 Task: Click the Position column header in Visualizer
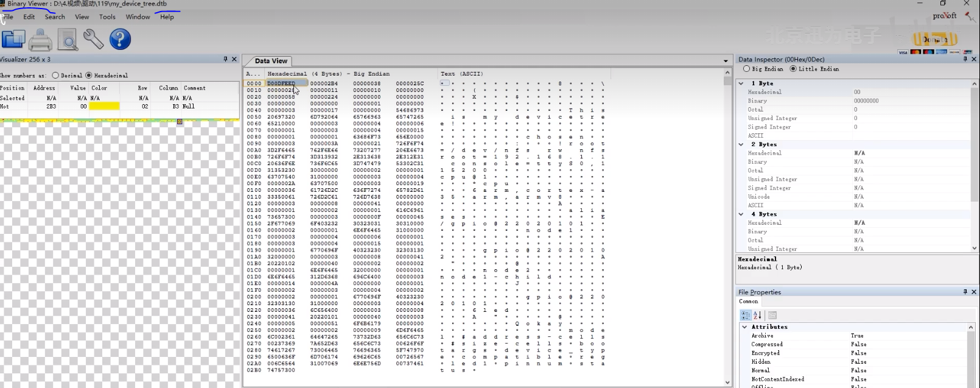(x=13, y=88)
